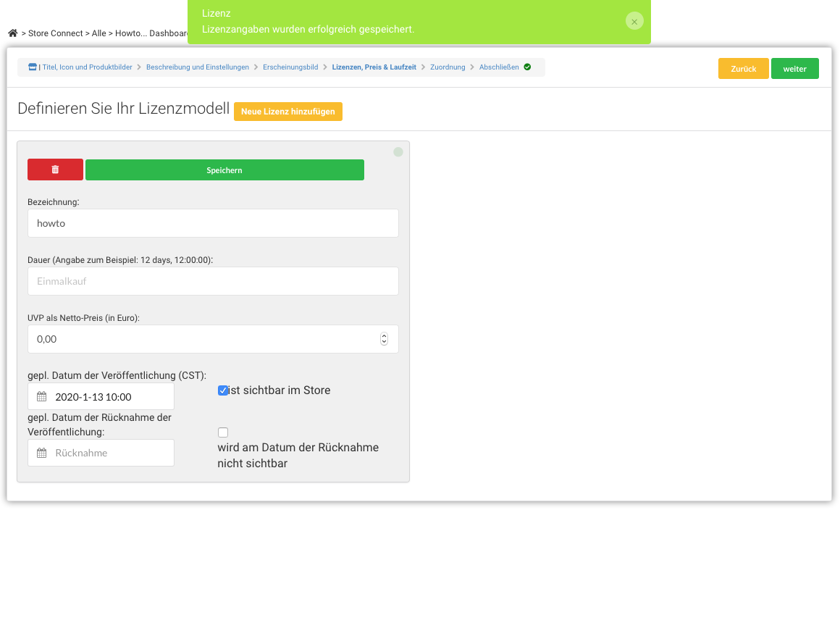Viewport: 840px width, 623px height.
Task: Uncheck 'ist sichtbar im Store' checkbox
Action: pos(223,390)
